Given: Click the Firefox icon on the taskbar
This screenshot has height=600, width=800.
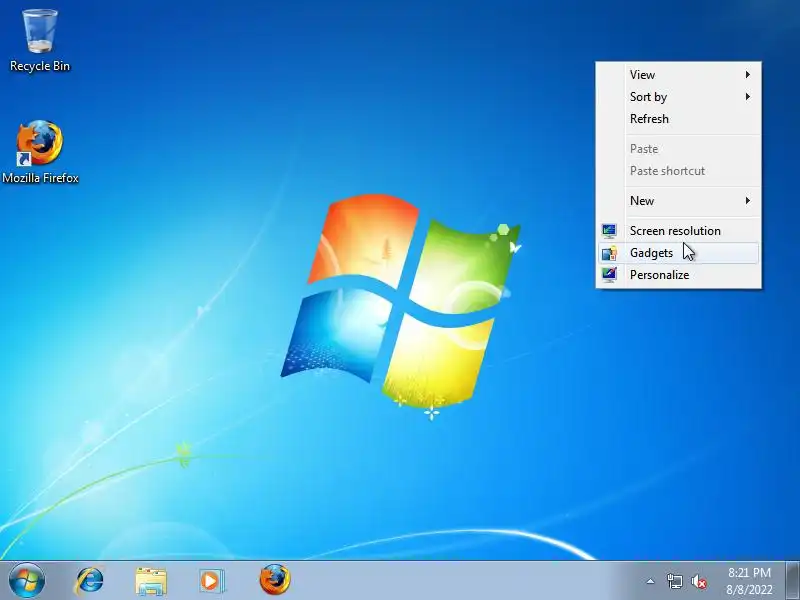Looking at the screenshot, I should click(274, 580).
